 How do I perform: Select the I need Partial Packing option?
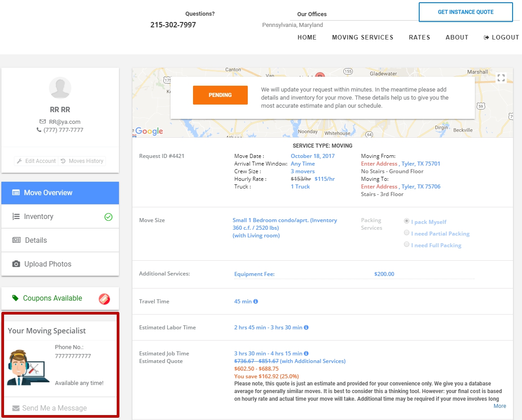coord(407,232)
